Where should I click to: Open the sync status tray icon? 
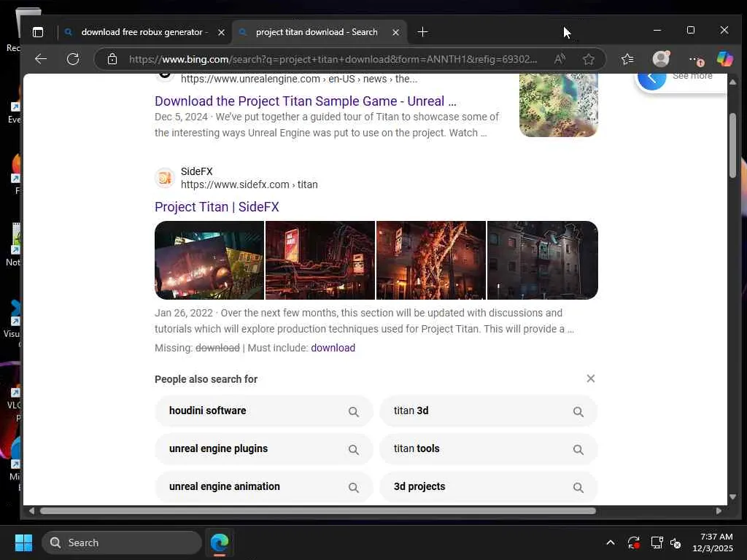click(x=634, y=542)
